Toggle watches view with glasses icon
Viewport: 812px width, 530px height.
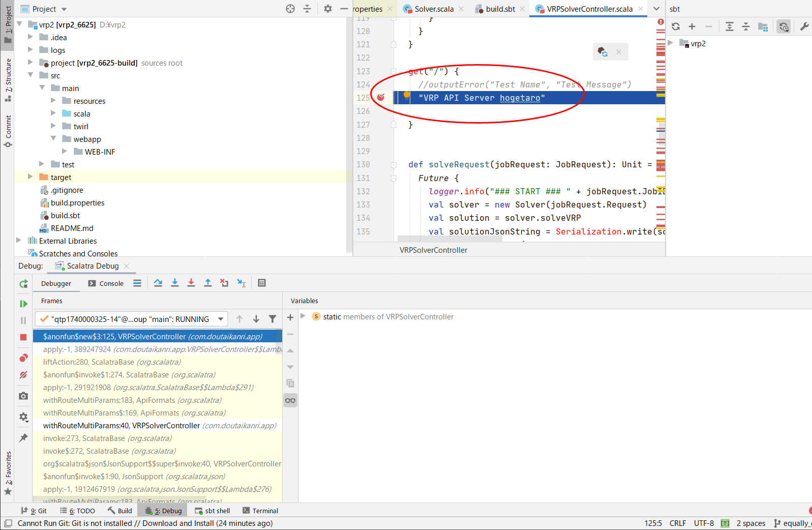coord(290,400)
